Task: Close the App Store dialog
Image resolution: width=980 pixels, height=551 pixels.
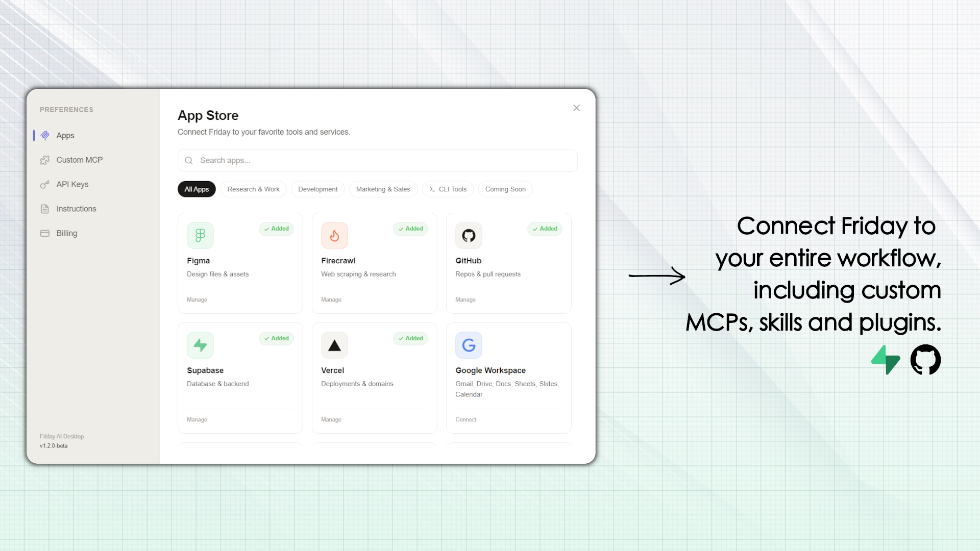Action: (576, 108)
